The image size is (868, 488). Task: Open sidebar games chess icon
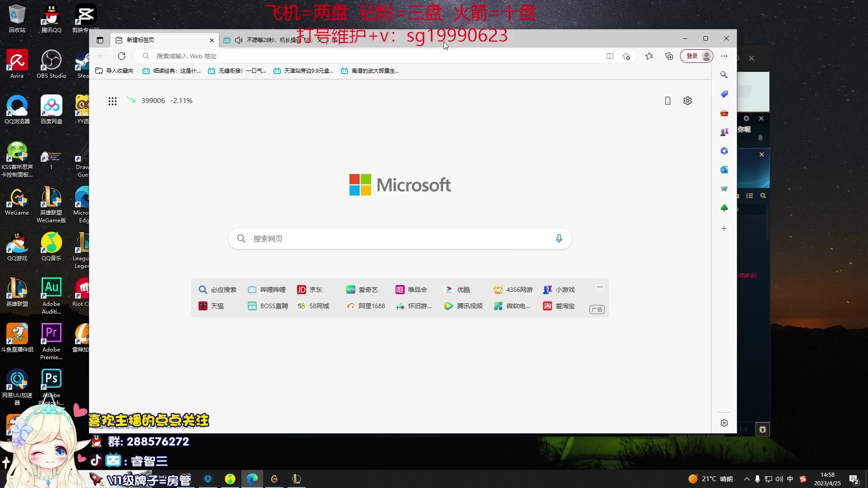point(724,132)
